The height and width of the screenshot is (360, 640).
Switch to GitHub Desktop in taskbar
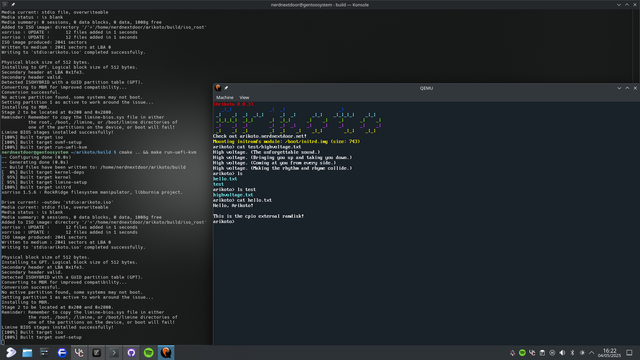(x=131, y=353)
